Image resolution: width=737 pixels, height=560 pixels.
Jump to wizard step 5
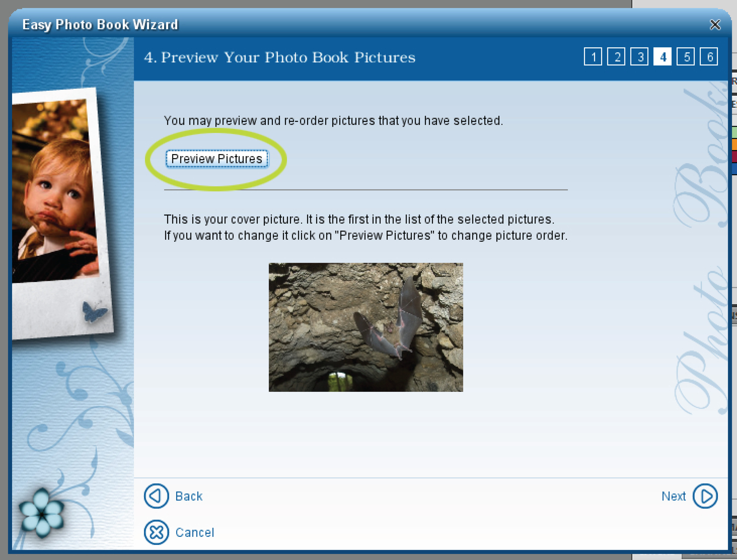[x=686, y=57]
